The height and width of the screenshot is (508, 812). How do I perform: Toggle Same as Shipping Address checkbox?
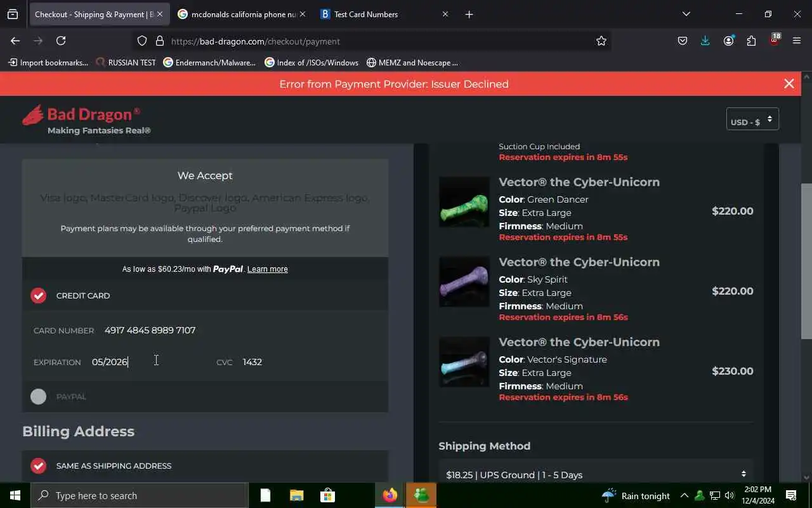click(39, 465)
